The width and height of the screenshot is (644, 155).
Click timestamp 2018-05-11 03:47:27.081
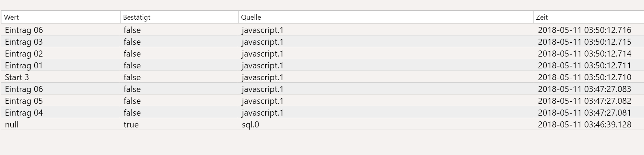585,113
